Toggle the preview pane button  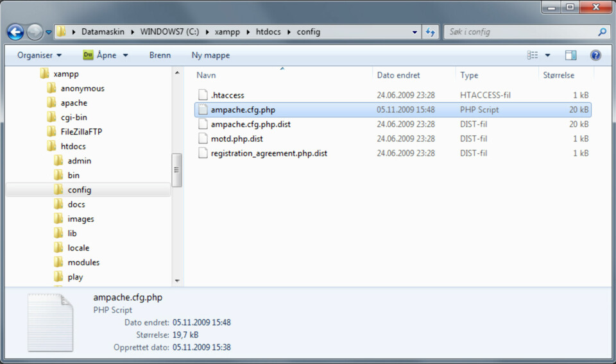571,55
